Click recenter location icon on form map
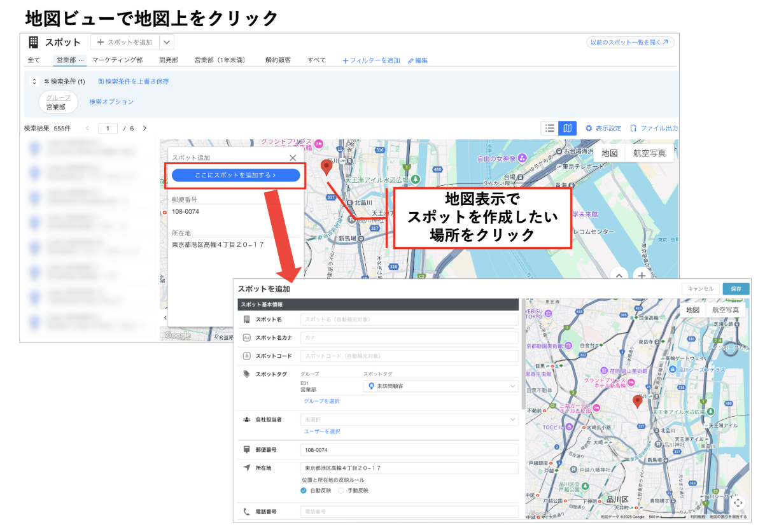Screen dimensions: 765x532 click(738, 503)
